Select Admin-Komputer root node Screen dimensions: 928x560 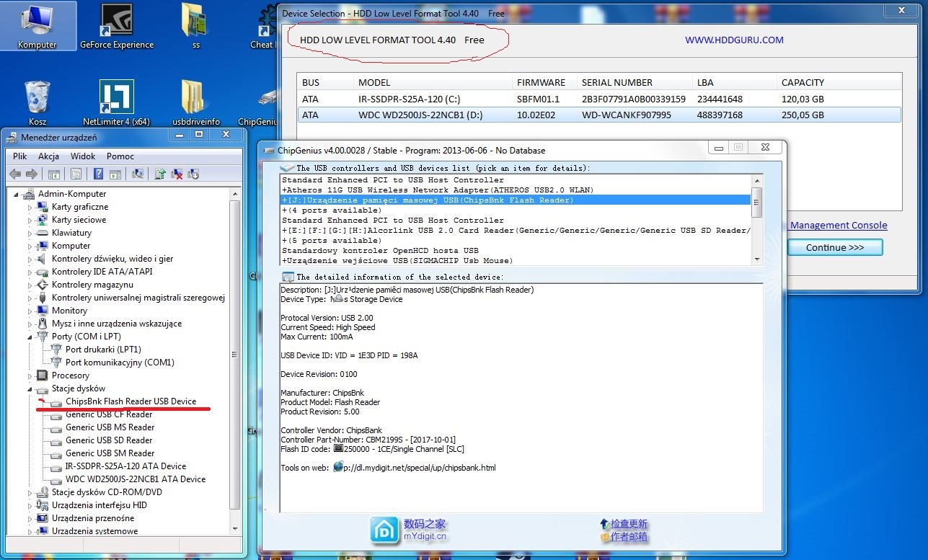[71, 194]
